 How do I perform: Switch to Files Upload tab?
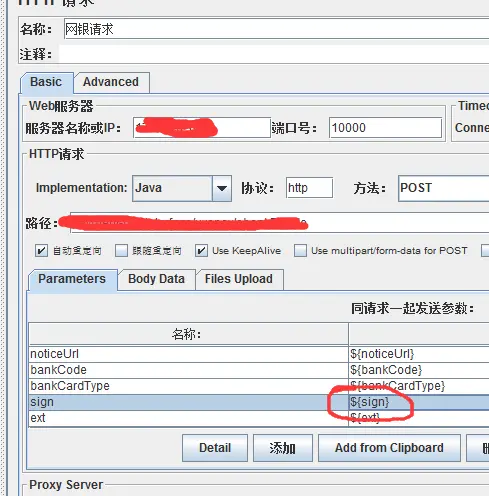239,279
